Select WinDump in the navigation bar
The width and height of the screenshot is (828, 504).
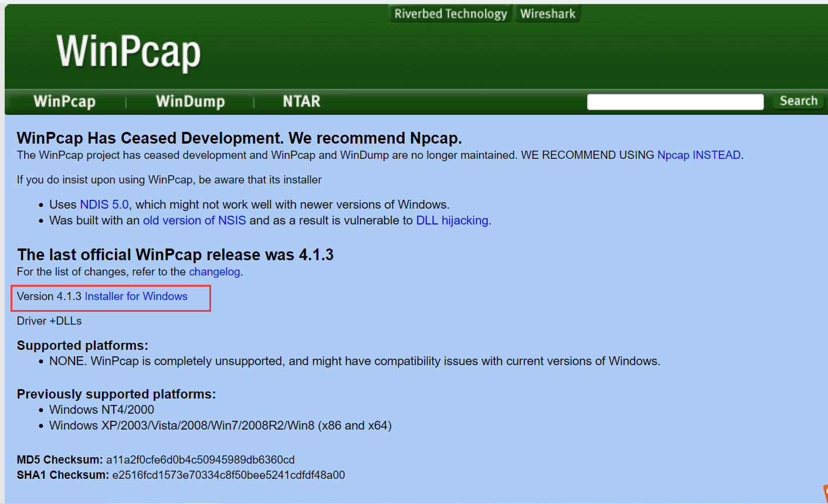(x=190, y=101)
